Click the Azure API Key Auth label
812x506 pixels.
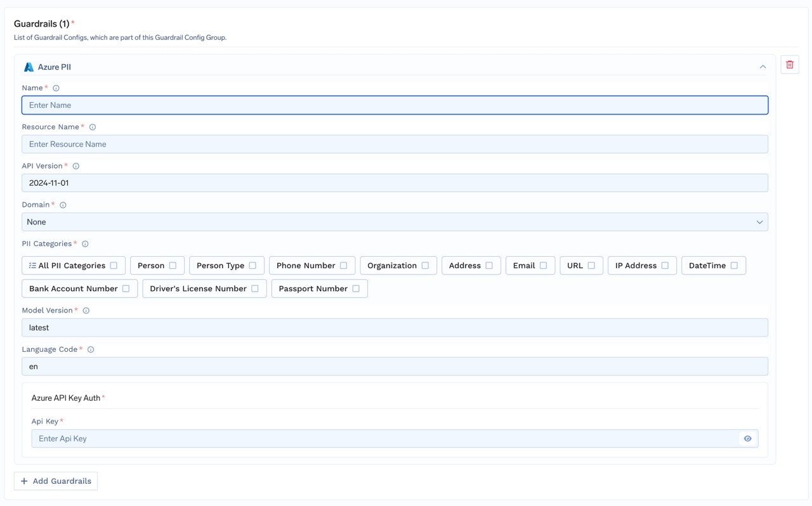[x=66, y=398]
